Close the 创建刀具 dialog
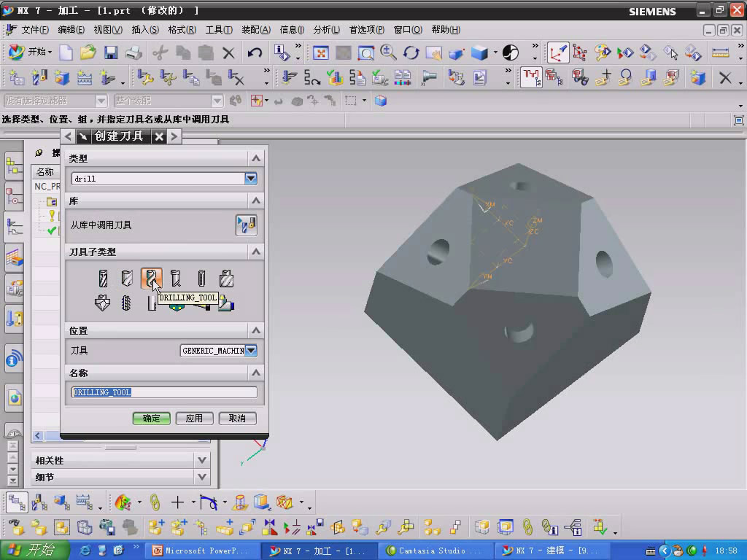747x560 pixels. click(159, 137)
